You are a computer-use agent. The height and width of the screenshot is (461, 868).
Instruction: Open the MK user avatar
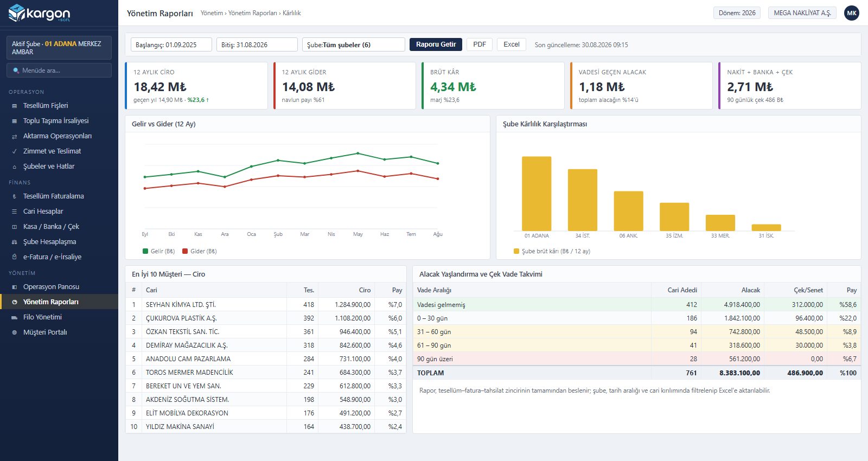click(x=852, y=13)
